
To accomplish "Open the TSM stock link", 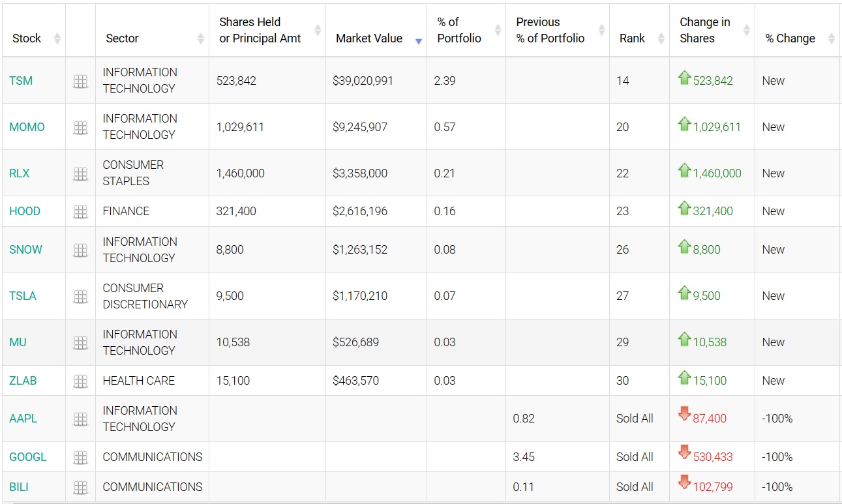I will click(21, 81).
